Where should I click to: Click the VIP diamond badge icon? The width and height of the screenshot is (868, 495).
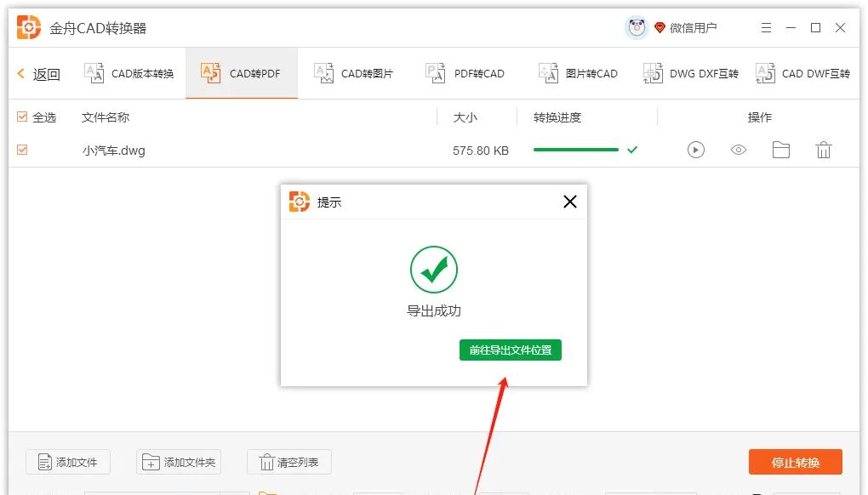(660, 28)
